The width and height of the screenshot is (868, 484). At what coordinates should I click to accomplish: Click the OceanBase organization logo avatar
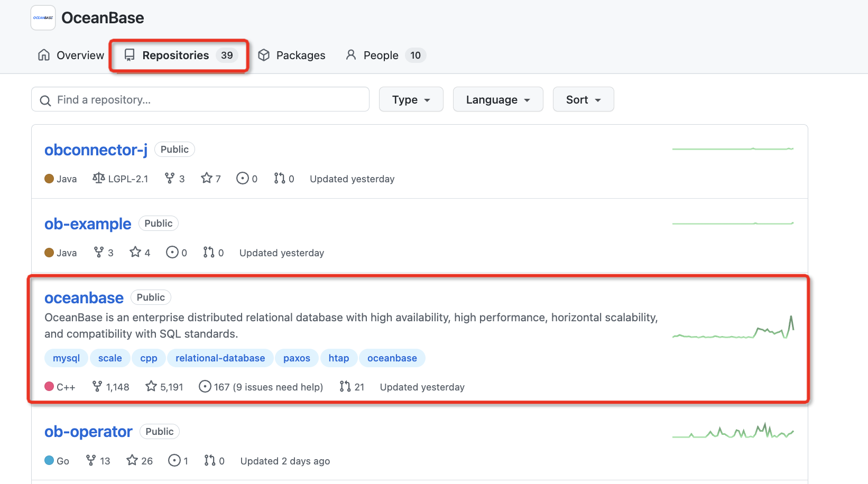(x=43, y=18)
